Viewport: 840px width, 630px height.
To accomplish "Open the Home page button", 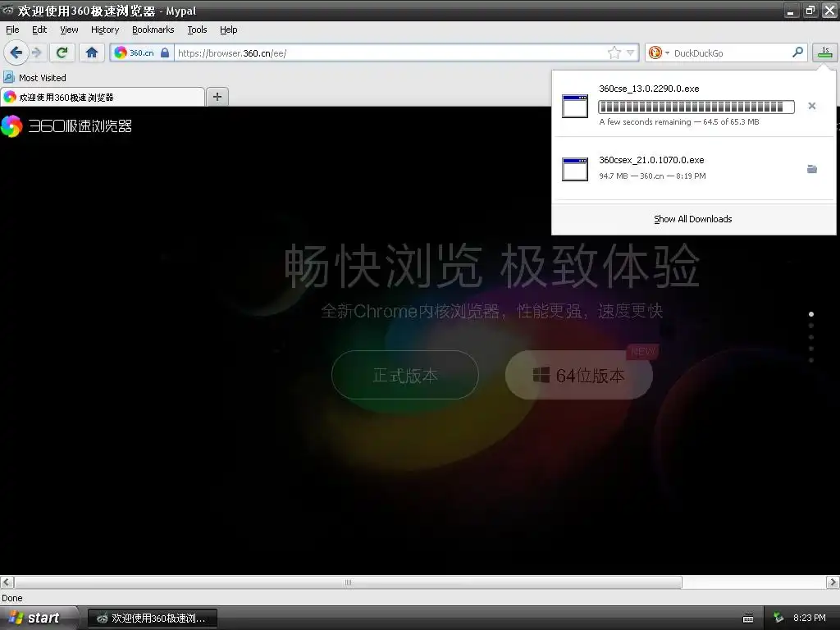I will tap(92, 52).
